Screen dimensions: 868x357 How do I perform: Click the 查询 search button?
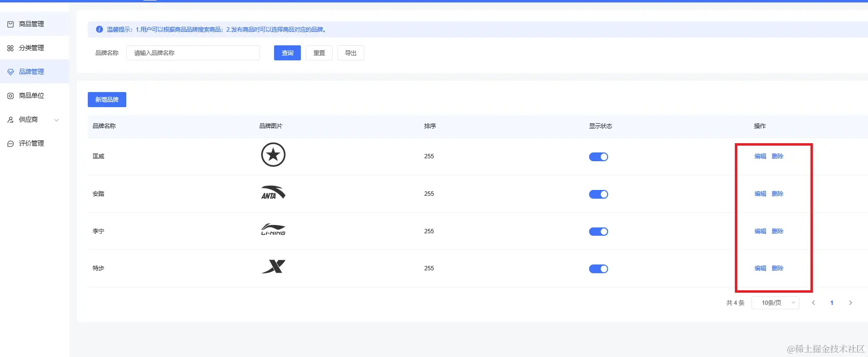287,53
